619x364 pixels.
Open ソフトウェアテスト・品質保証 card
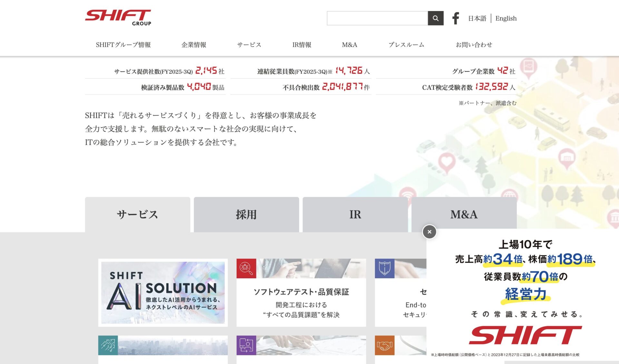(x=301, y=293)
